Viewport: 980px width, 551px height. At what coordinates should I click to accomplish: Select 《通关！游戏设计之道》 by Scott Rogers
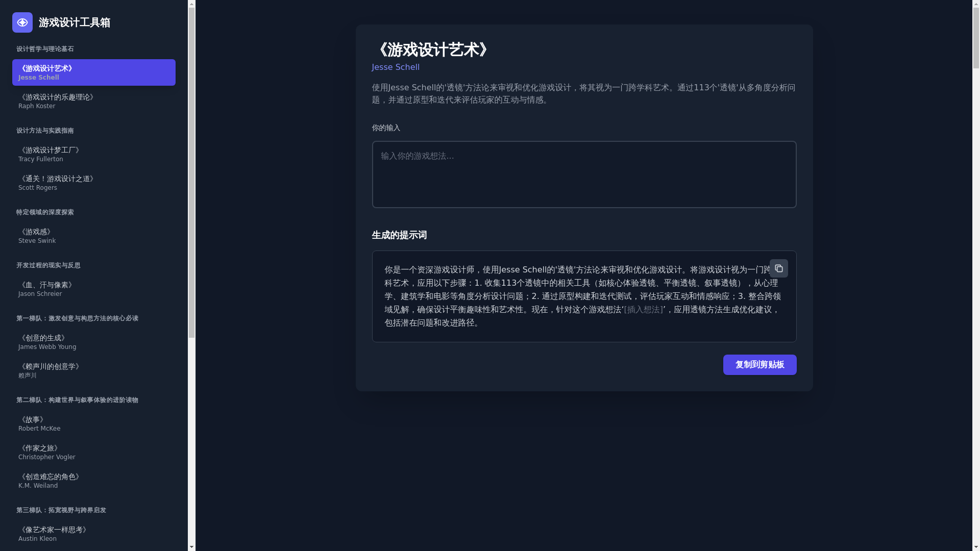(94, 183)
